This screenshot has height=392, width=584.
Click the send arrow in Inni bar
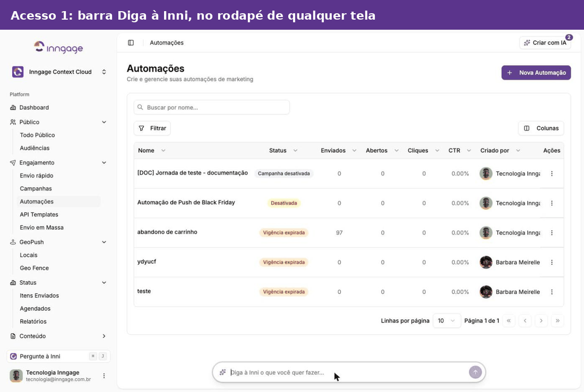(x=475, y=372)
